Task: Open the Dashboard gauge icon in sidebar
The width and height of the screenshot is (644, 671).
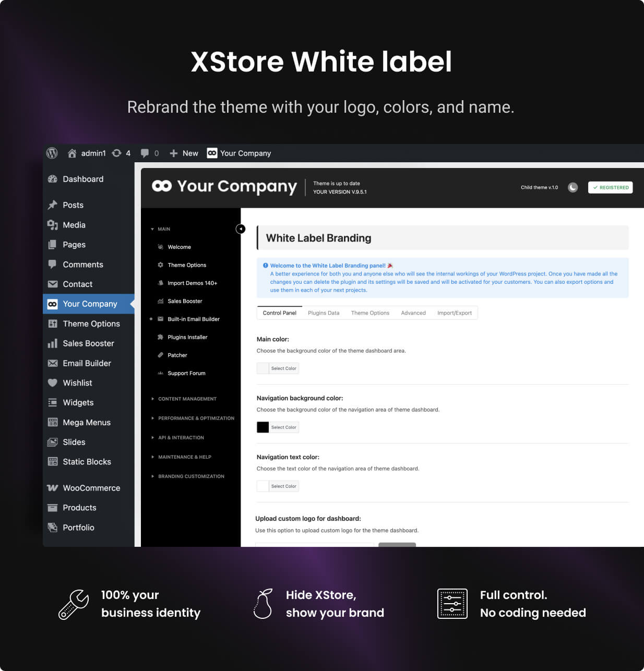Action: point(52,179)
